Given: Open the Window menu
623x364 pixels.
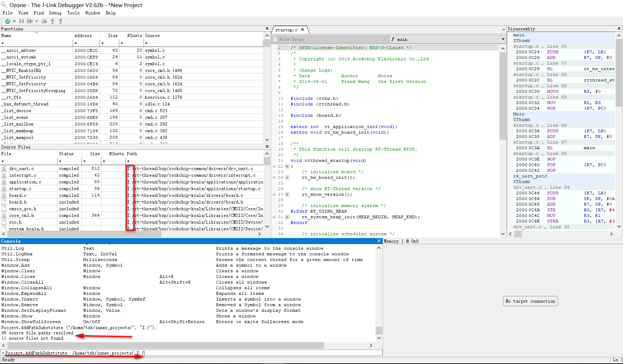Looking at the screenshot, I should point(93,13).
